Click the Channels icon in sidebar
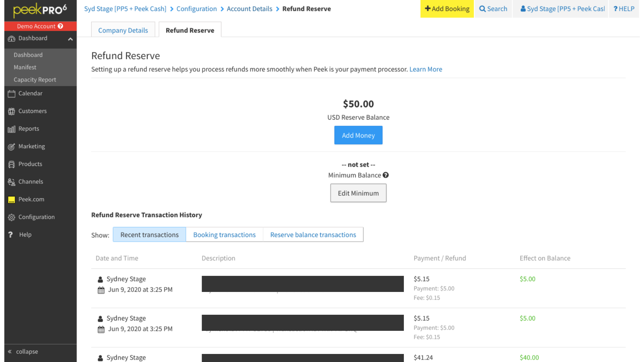644x362 pixels. coord(11,182)
